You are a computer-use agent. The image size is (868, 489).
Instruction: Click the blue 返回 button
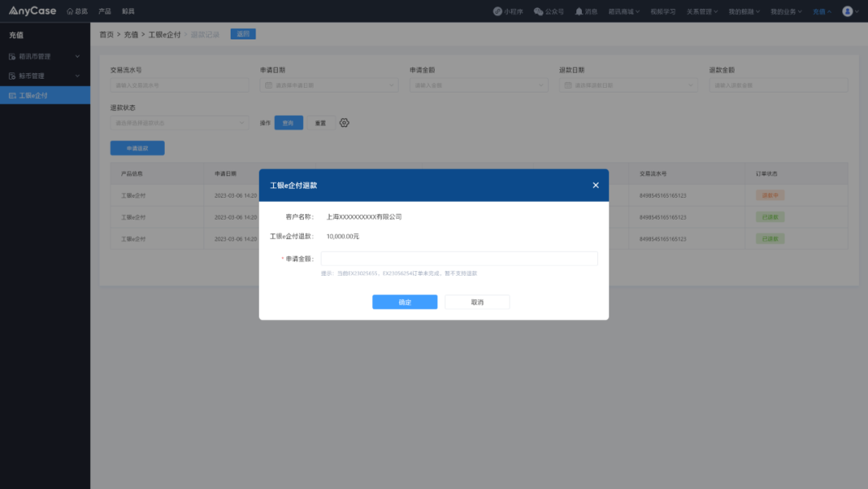(243, 34)
